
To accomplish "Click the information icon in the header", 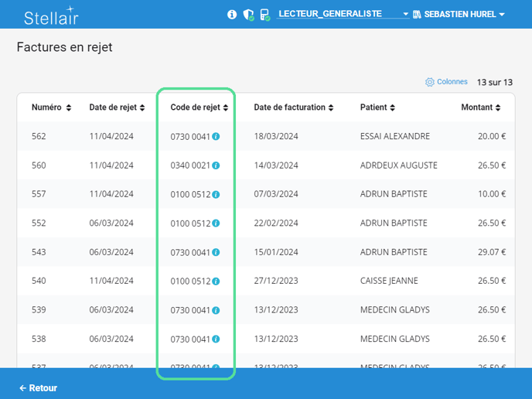I will 232,15.
